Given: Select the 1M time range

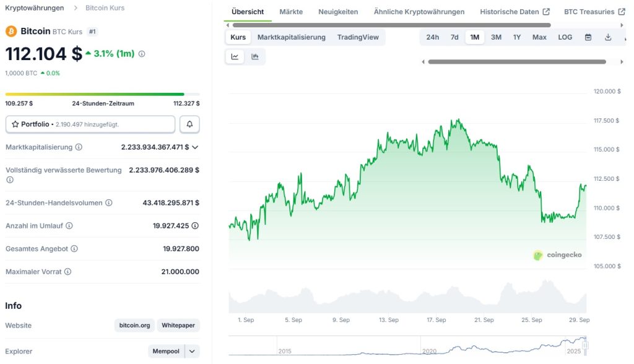Looking at the screenshot, I should [x=475, y=37].
